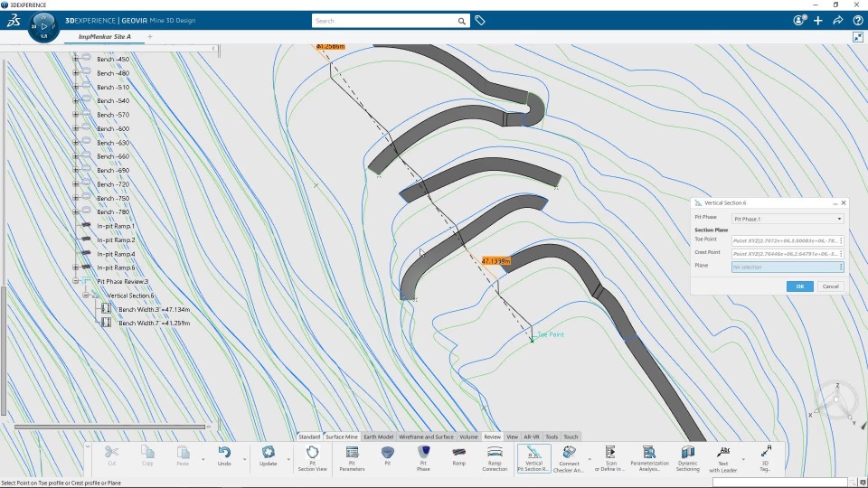Click the Toe Point input field
Image resolution: width=868 pixels, height=488 pixels.
point(788,240)
